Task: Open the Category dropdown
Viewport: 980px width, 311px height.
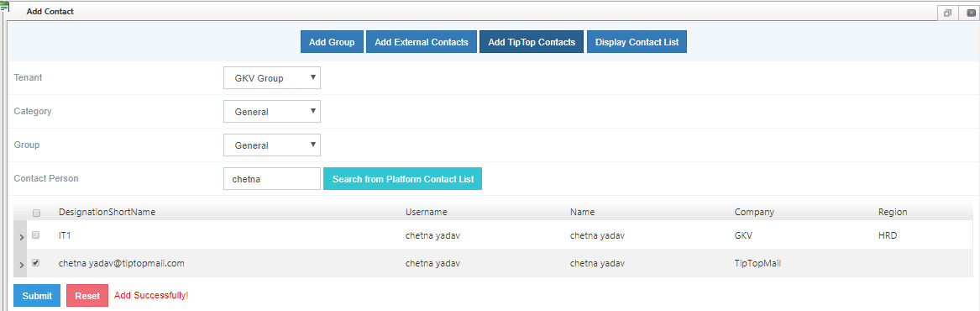Action: point(272,112)
